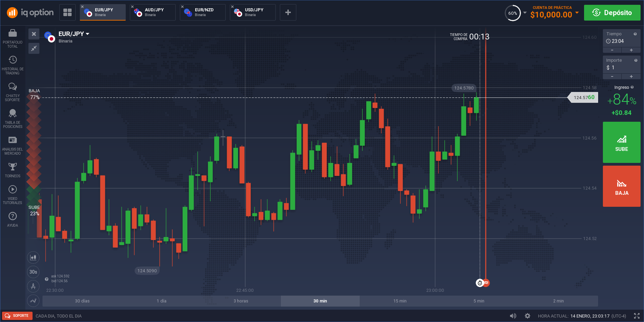
Task: Toggle sound with the speaker icon
Action: click(513, 316)
